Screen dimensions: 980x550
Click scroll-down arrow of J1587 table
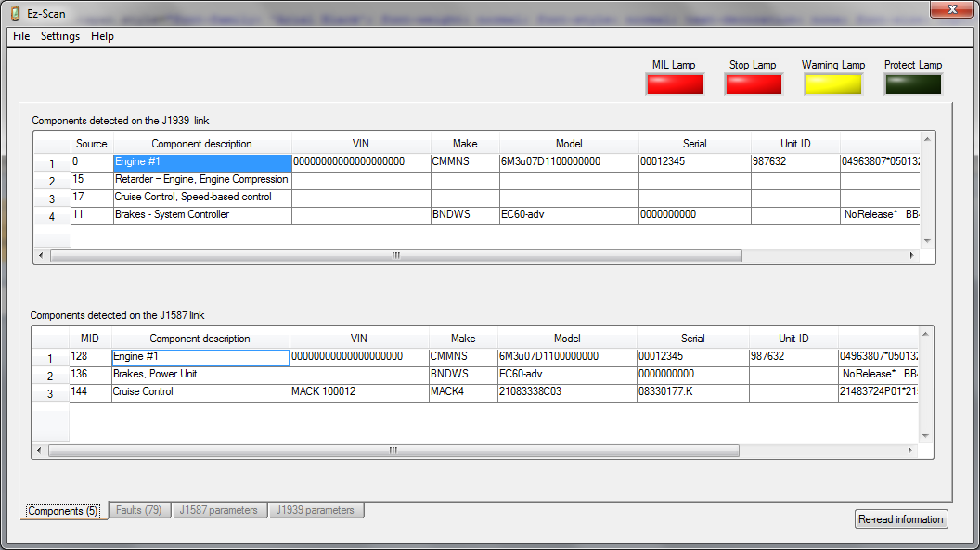pyautogui.click(x=925, y=435)
